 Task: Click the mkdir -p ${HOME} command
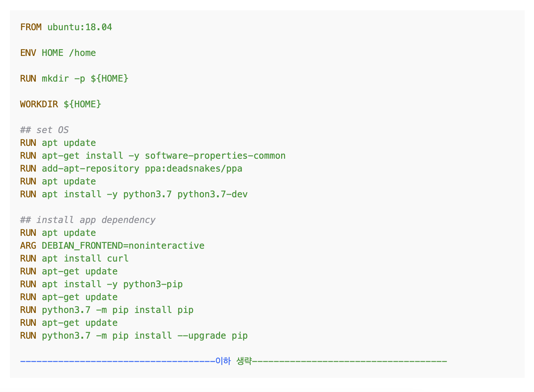85,79
